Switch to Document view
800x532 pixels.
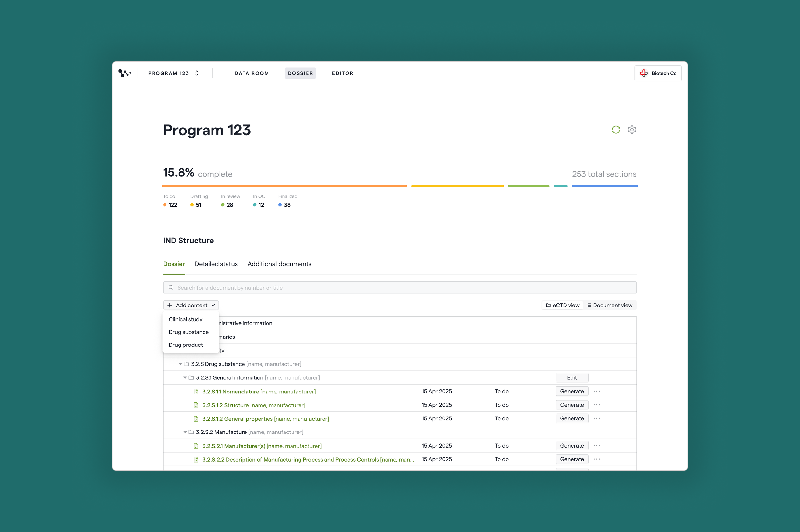tap(609, 306)
